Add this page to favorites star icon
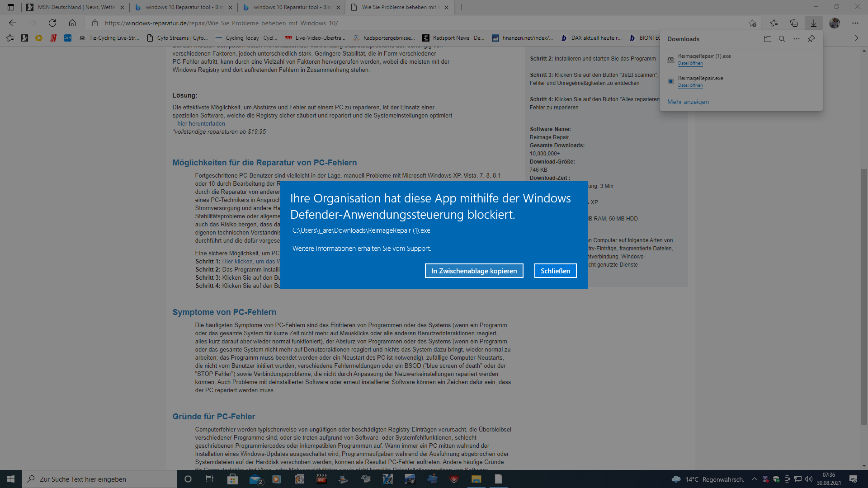 point(752,23)
